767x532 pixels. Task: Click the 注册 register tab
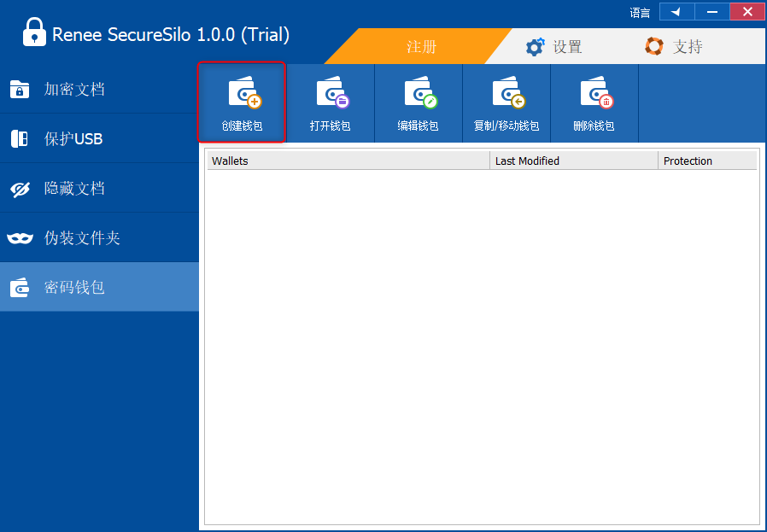(x=419, y=46)
